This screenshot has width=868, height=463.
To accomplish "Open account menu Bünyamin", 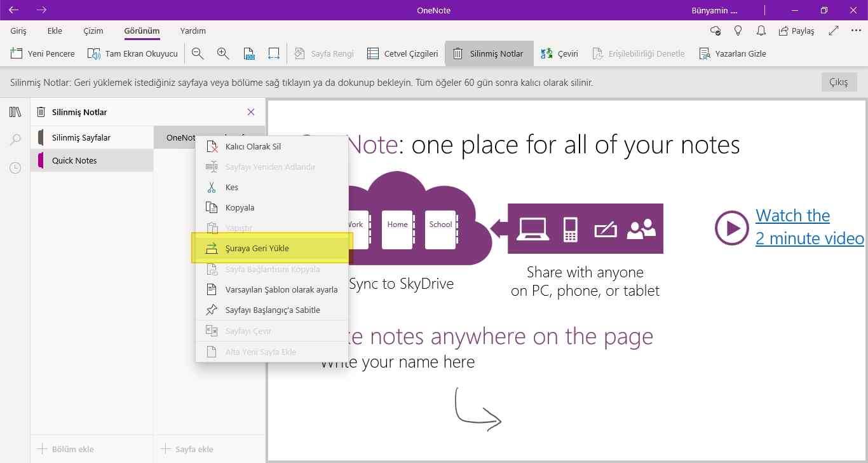I will click(x=714, y=10).
